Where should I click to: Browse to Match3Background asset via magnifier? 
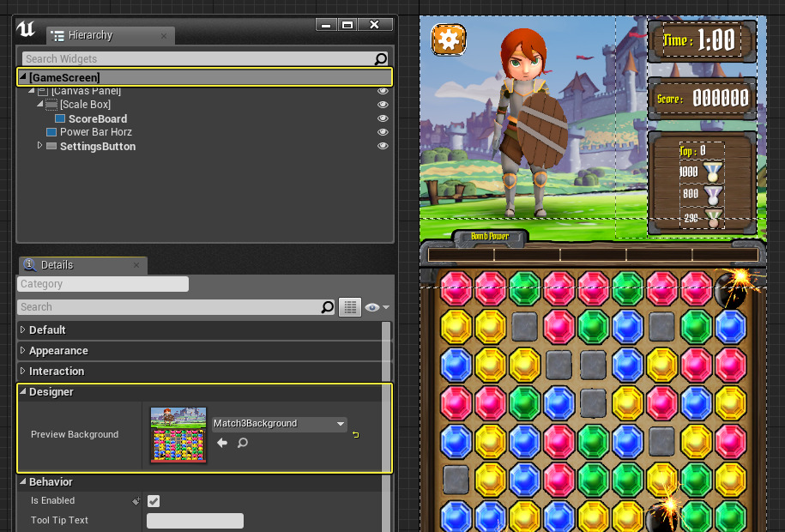(242, 443)
